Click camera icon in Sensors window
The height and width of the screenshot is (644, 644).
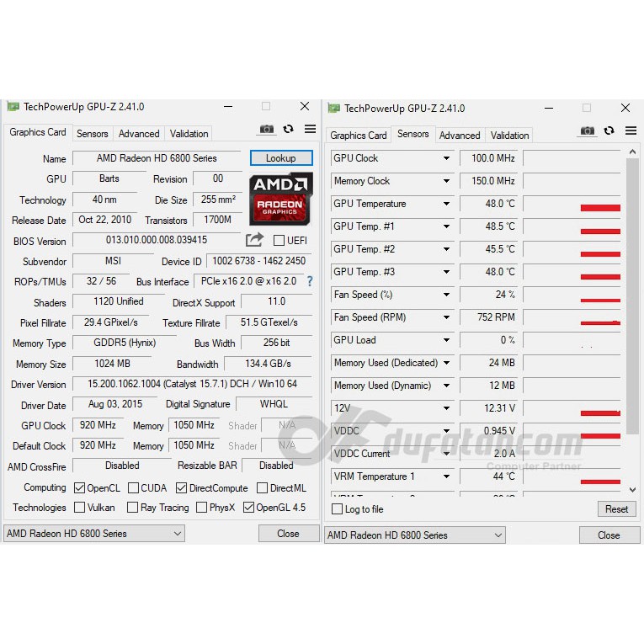pos(588,131)
